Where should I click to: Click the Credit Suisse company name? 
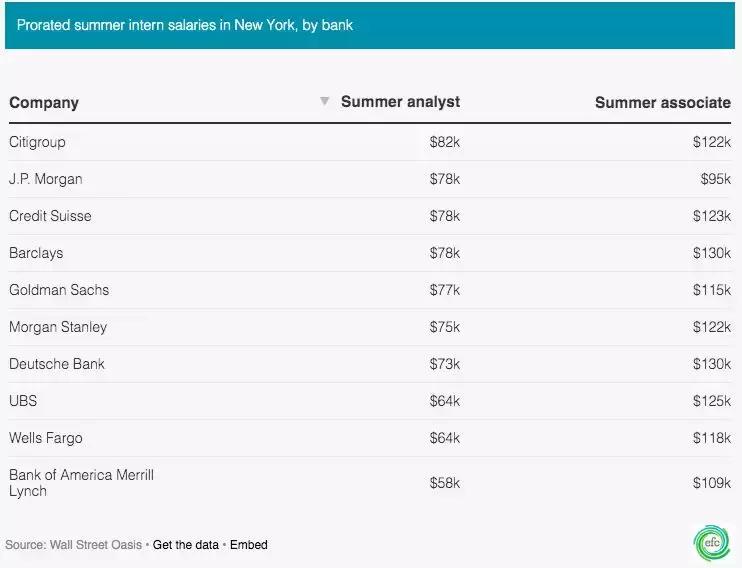coord(50,216)
